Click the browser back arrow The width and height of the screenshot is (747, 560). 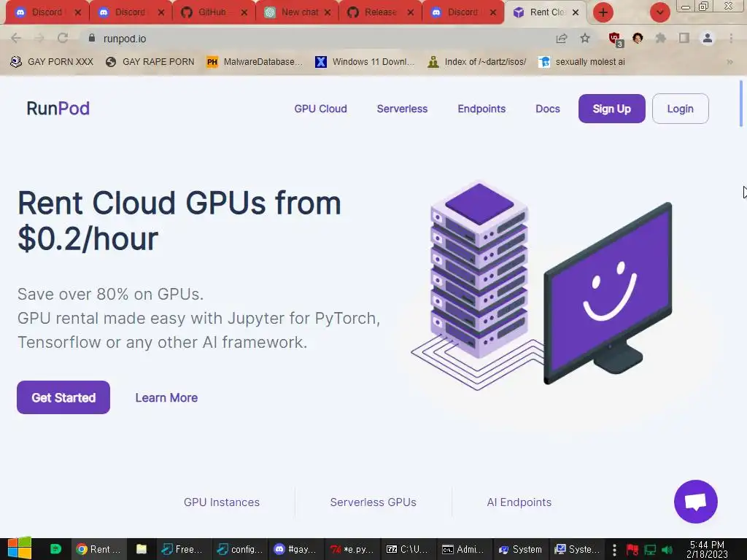click(x=16, y=38)
